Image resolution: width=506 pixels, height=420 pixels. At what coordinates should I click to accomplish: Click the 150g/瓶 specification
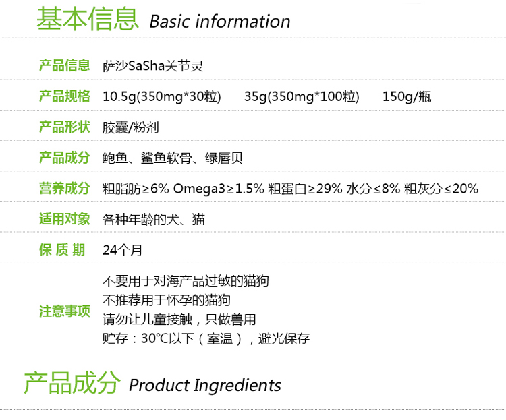pos(407,96)
